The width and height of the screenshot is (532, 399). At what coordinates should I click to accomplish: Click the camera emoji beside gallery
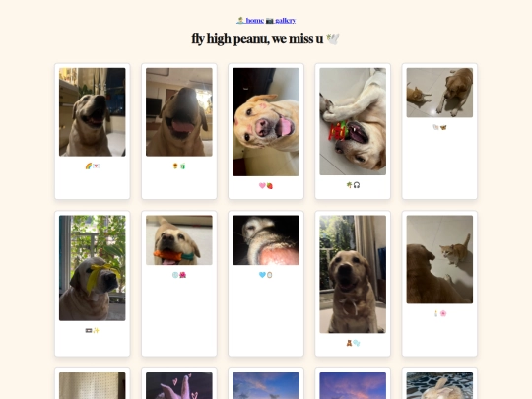point(269,21)
